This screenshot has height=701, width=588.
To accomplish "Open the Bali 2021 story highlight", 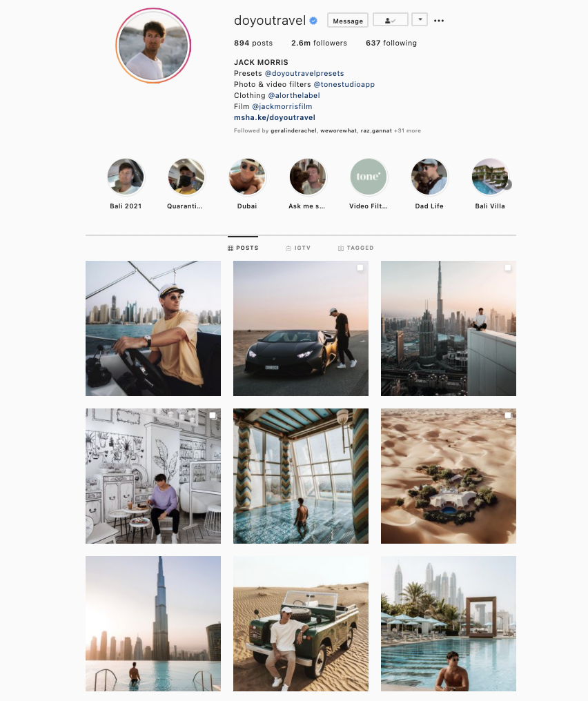I will point(126,177).
